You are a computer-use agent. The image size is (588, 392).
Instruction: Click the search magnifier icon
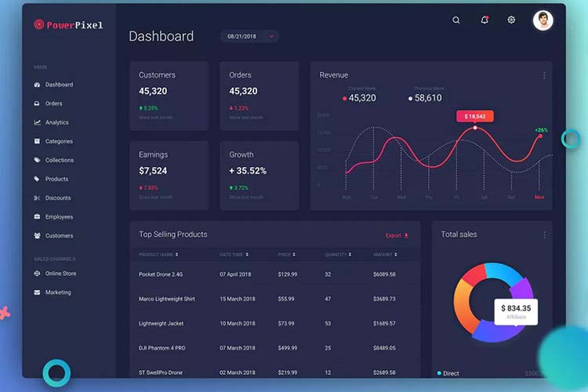point(456,20)
